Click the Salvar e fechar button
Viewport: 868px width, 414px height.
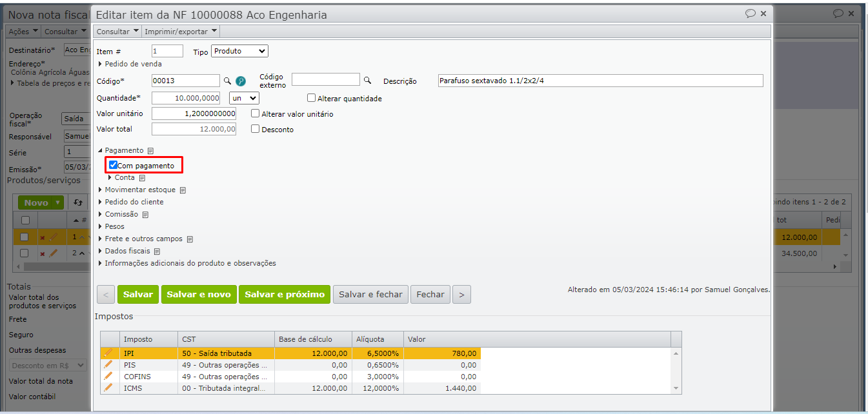tap(370, 295)
